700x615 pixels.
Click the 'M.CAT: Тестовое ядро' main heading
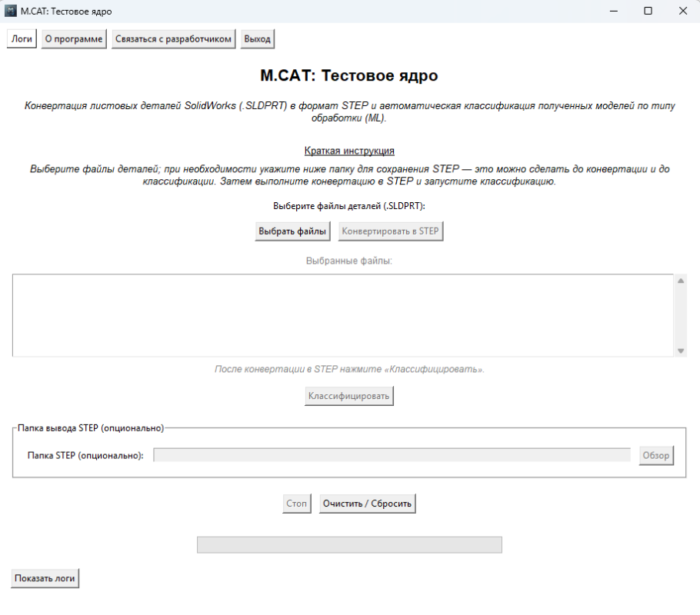[349, 75]
